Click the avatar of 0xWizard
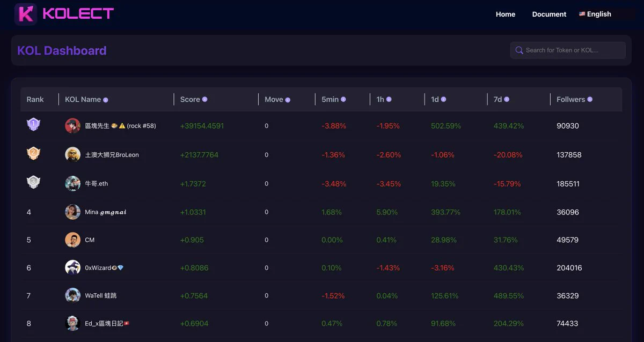Screen dimensions: 644x342 coord(72,267)
